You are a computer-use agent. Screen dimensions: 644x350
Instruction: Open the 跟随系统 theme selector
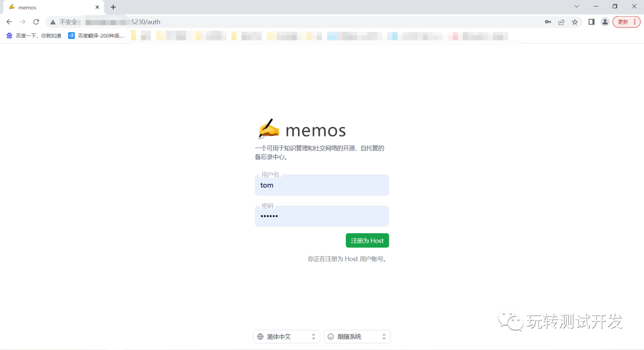357,336
